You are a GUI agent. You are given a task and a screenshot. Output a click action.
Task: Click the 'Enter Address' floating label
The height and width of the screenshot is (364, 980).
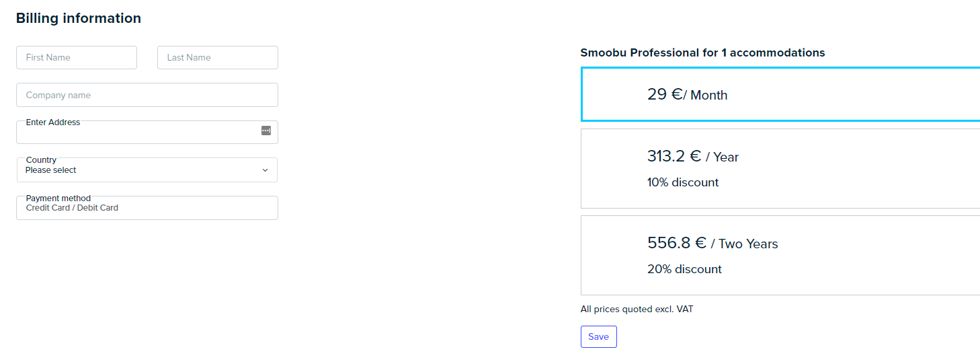coord(53,122)
